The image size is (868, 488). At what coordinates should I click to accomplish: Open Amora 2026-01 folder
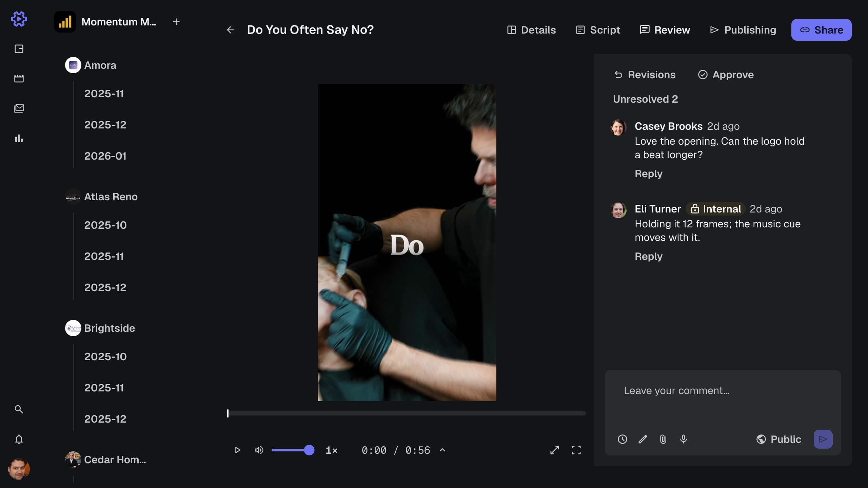pos(105,156)
